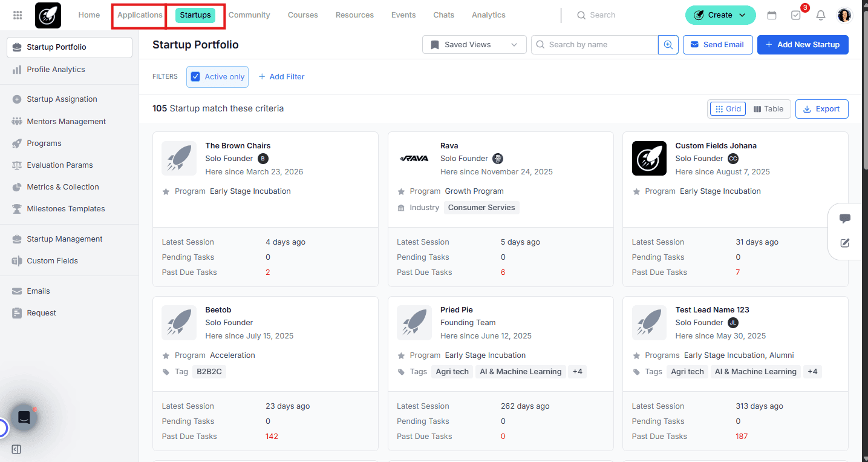Uncheck the Active only filter checkbox

[195, 77]
